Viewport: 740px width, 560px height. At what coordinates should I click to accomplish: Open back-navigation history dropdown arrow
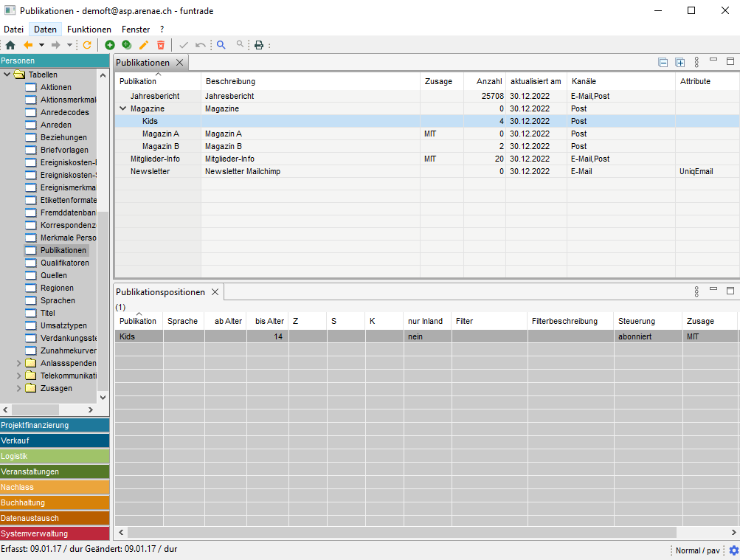point(41,45)
